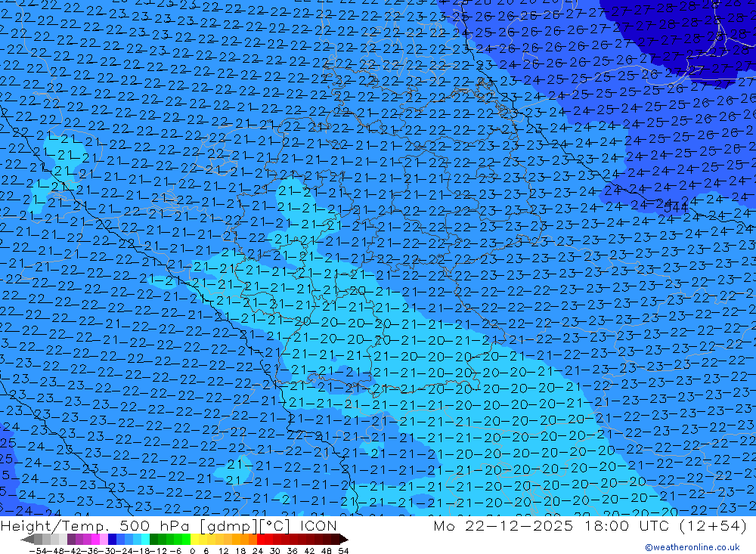The width and height of the screenshot is (756, 554).
Task: Select the dark green -12 legend swatch
Action: [x=153, y=539]
